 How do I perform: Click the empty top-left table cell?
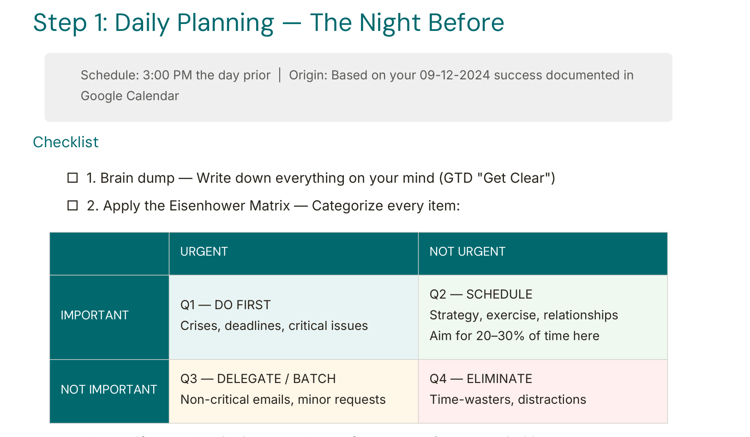109,253
